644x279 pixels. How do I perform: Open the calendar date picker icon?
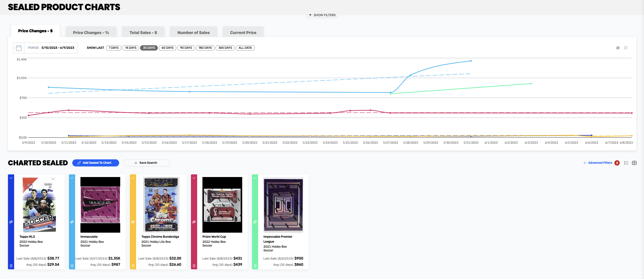[x=19, y=48]
